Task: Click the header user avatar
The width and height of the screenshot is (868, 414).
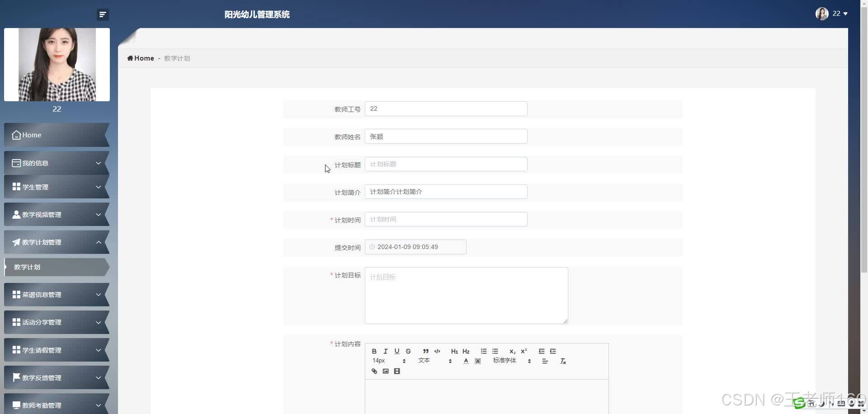Action: tap(822, 14)
